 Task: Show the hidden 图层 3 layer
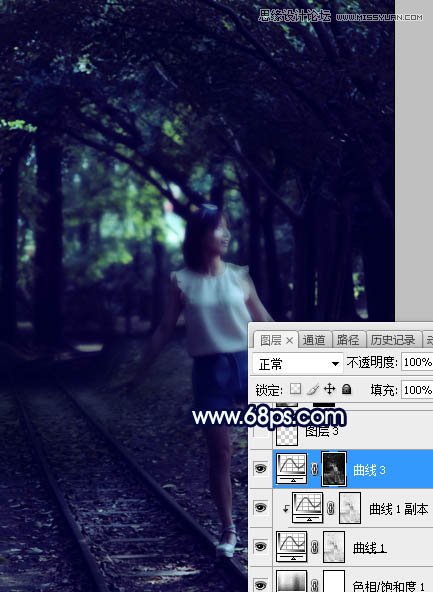coord(260,432)
